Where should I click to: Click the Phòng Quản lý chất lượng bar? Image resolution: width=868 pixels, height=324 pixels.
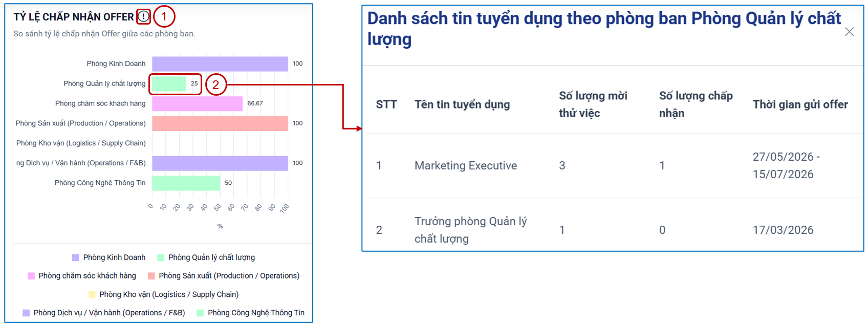pyautogui.click(x=169, y=83)
